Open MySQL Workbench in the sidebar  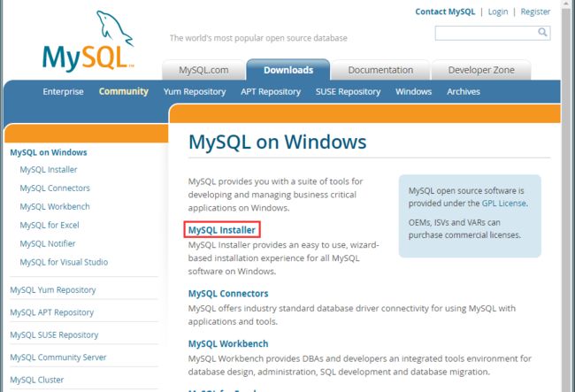55,206
